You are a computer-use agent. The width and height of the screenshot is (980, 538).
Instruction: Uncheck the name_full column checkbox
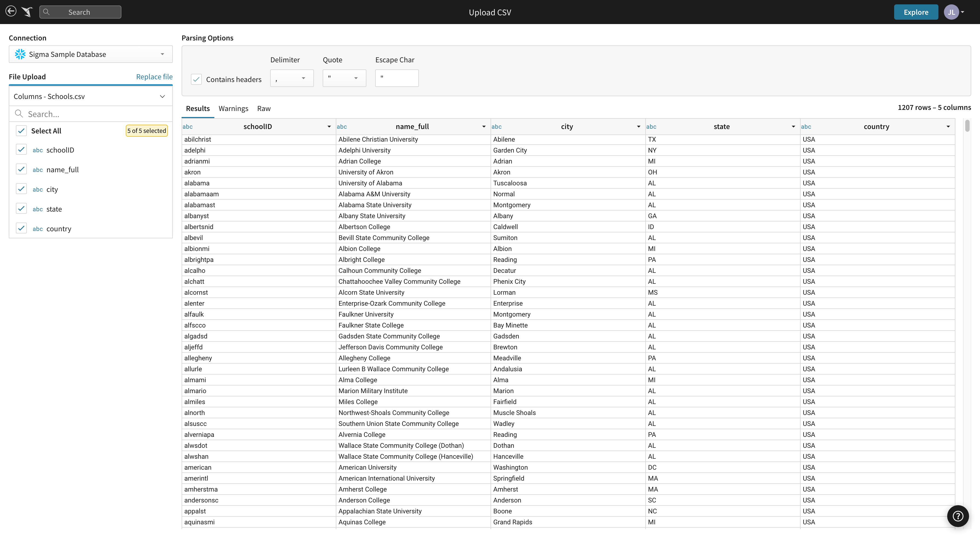[x=21, y=169]
